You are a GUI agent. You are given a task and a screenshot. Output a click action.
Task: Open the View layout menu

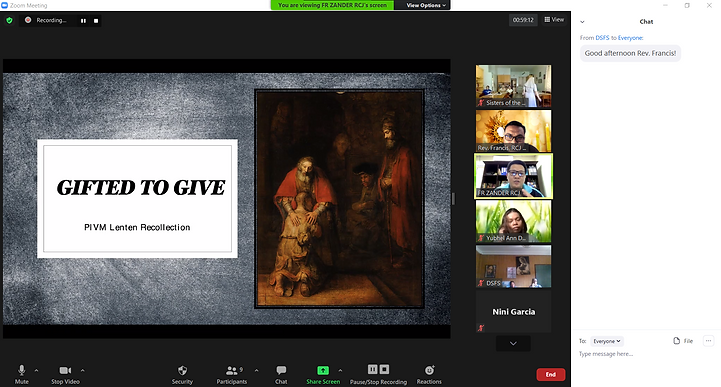[x=554, y=20]
